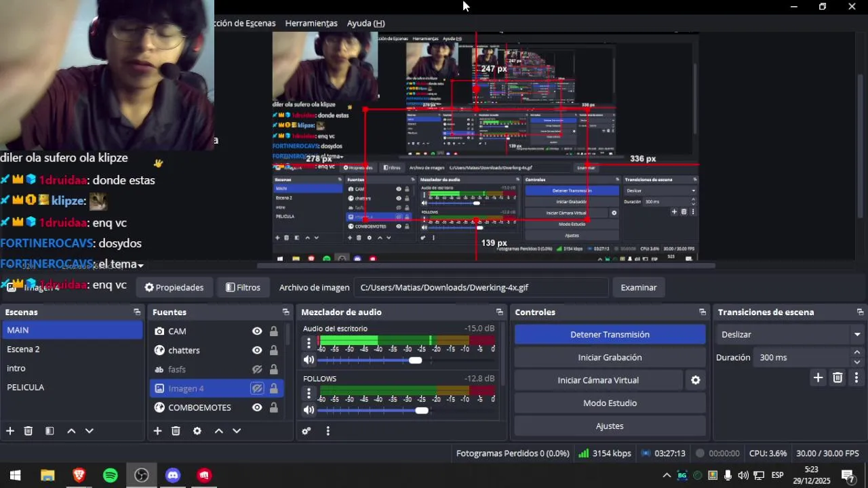Open Audio del escritorio options menu
The image size is (868, 488).
(x=309, y=343)
